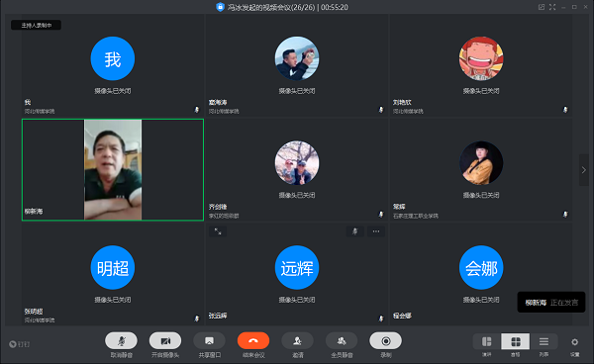The height and width of the screenshot is (364, 594).
Task: Click the name label 齐剑锋
Action: point(218,207)
